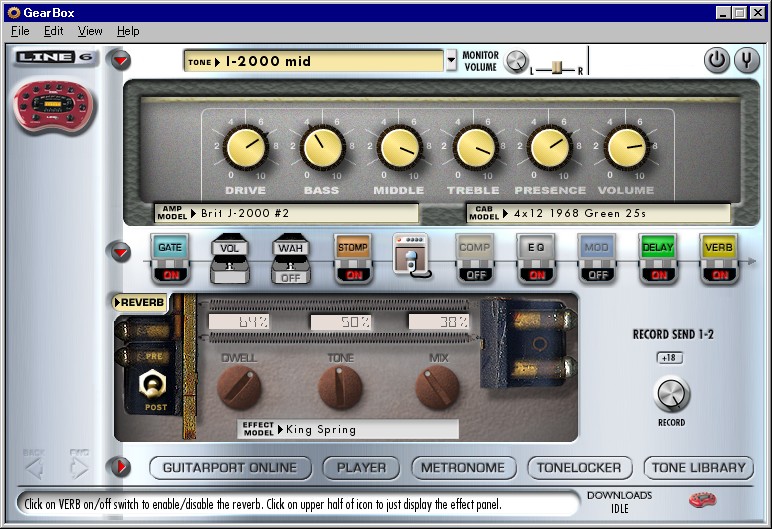Viewport: 772px width, 529px height.
Task: Click the Presence knob
Action: tap(549, 147)
